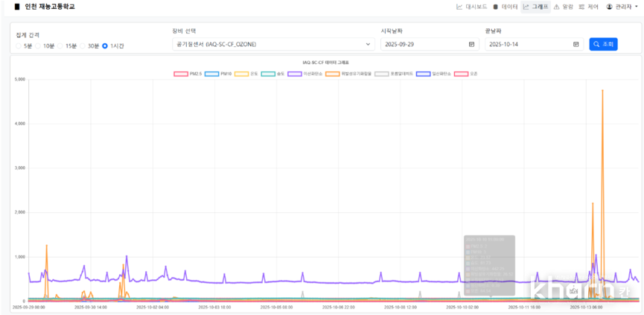644x315 pixels.
Task: Click the 알람 warning triangle icon
Action: point(556,7)
